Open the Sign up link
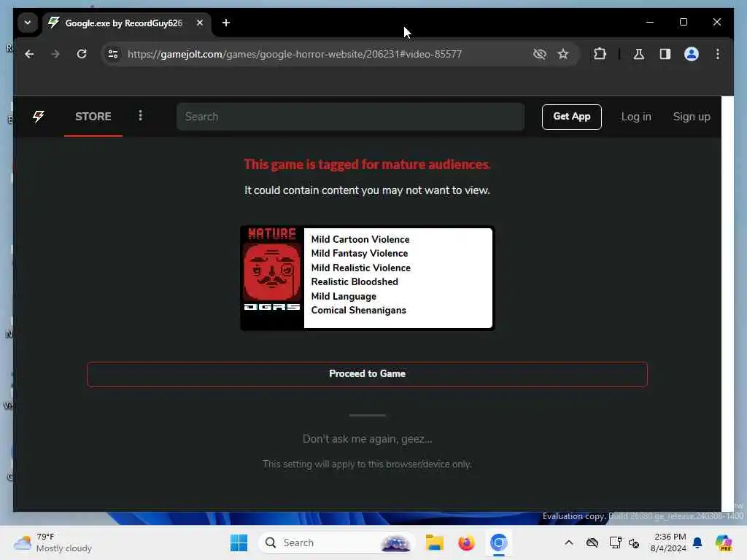The height and width of the screenshot is (560, 747). pyautogui.click(x=692, y=117)
